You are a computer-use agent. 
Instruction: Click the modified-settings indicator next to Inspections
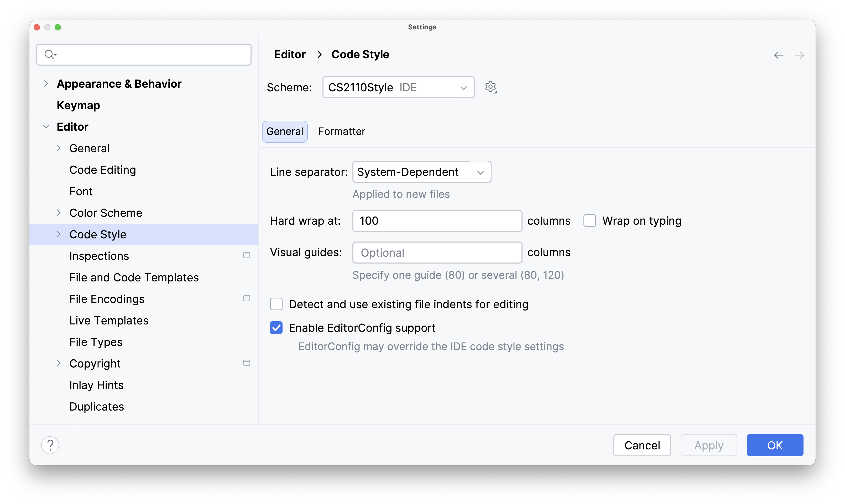247,255
